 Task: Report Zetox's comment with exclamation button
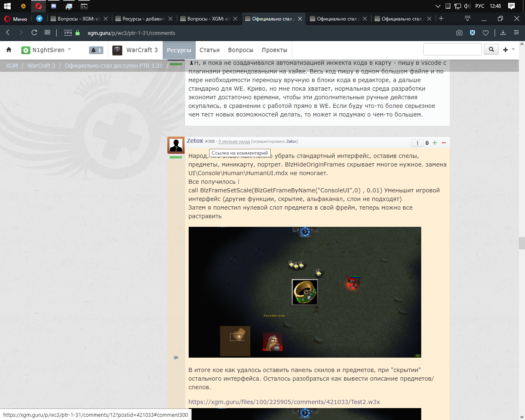coord(418,143)
